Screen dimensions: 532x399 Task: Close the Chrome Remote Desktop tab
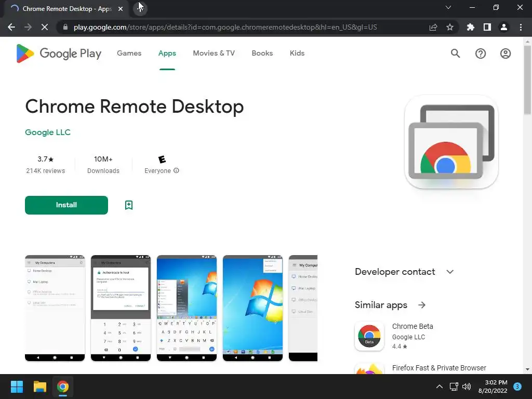click(x=121, y=9)
